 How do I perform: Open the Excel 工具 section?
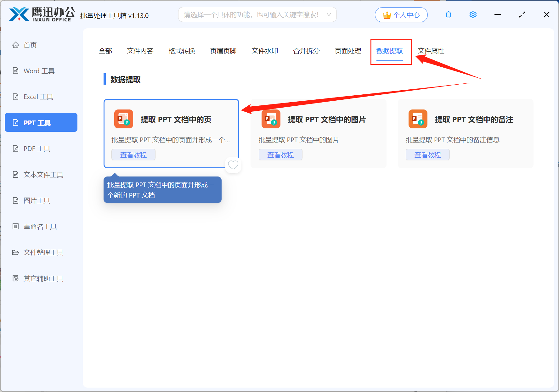pos(38,97)
